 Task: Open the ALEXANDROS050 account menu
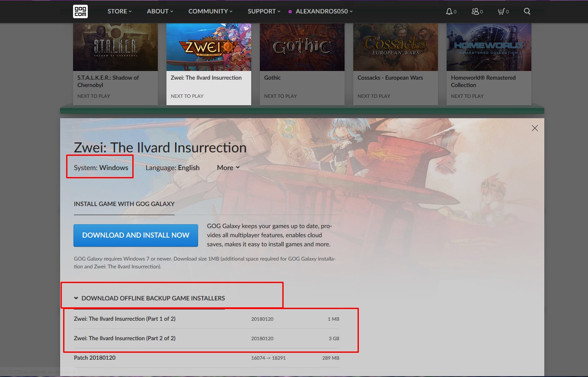pos(320,11)
